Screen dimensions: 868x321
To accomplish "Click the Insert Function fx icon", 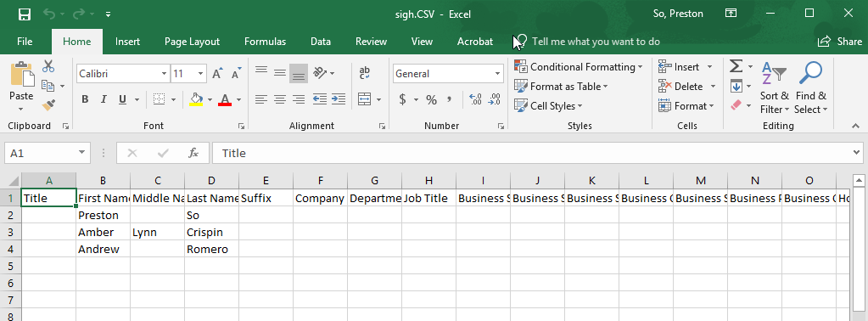I will click(x=193, y=153).
